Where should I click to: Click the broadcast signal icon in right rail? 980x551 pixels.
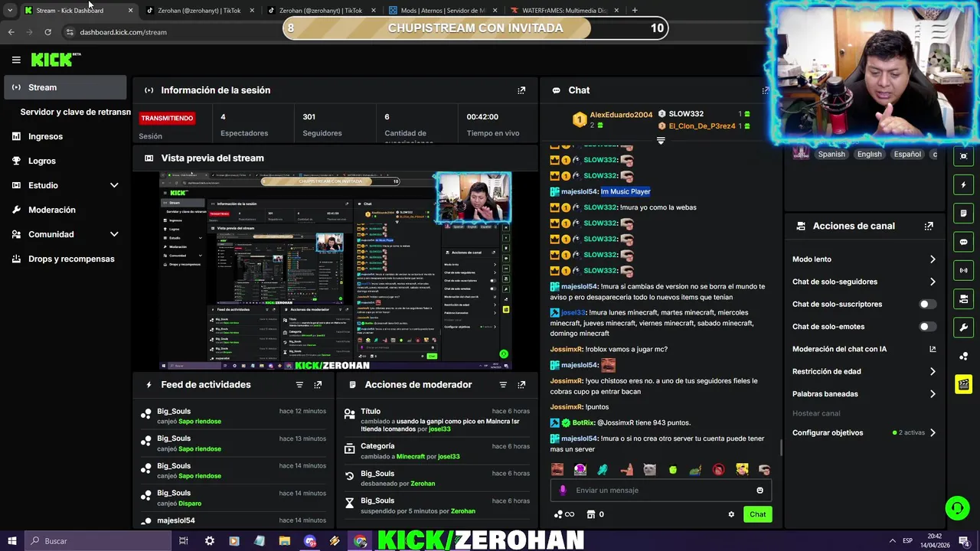click(963, 270)
